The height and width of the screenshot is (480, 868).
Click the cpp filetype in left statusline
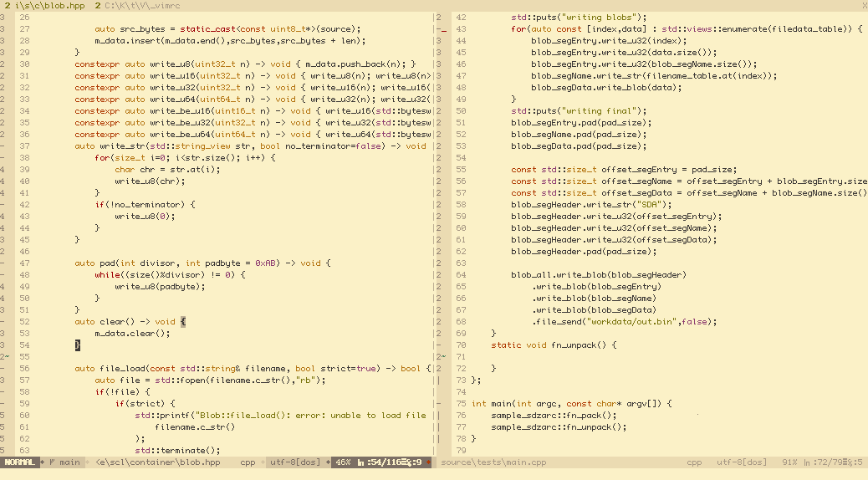tap(248, 462)
